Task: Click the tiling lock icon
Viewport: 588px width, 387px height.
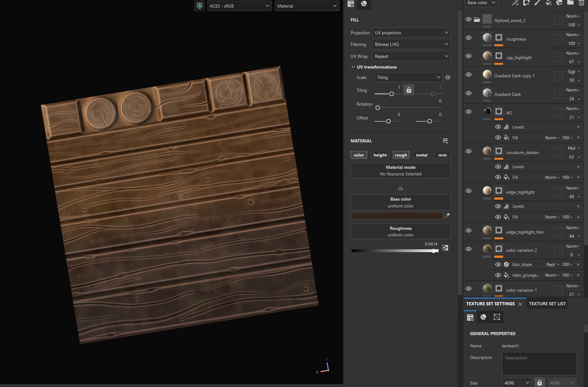Action: [x=409, y=90]
